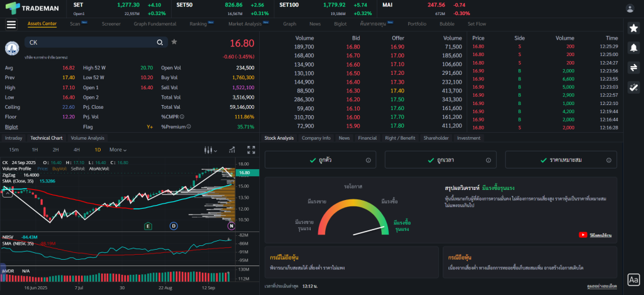Switch to the Volume Analysis tab
This screenshot has height=295, width=644.
click(x=87, y=138)
